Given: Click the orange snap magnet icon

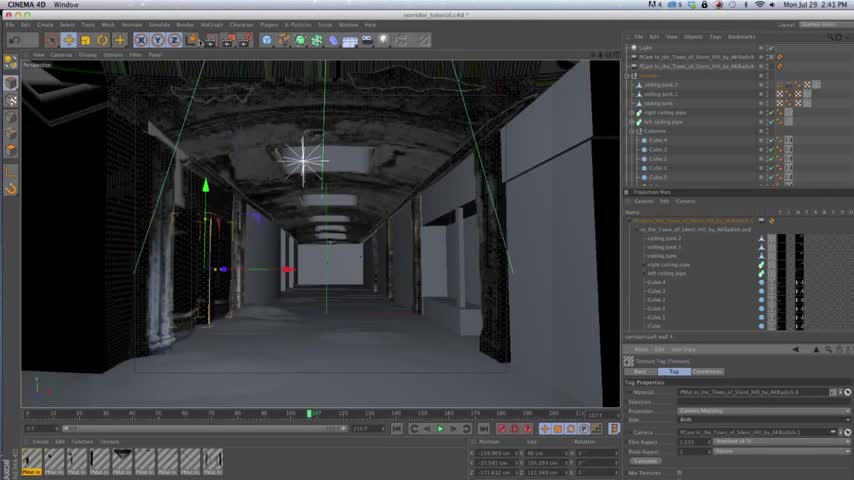Looking at the screenshot, I should coord(10,189).
